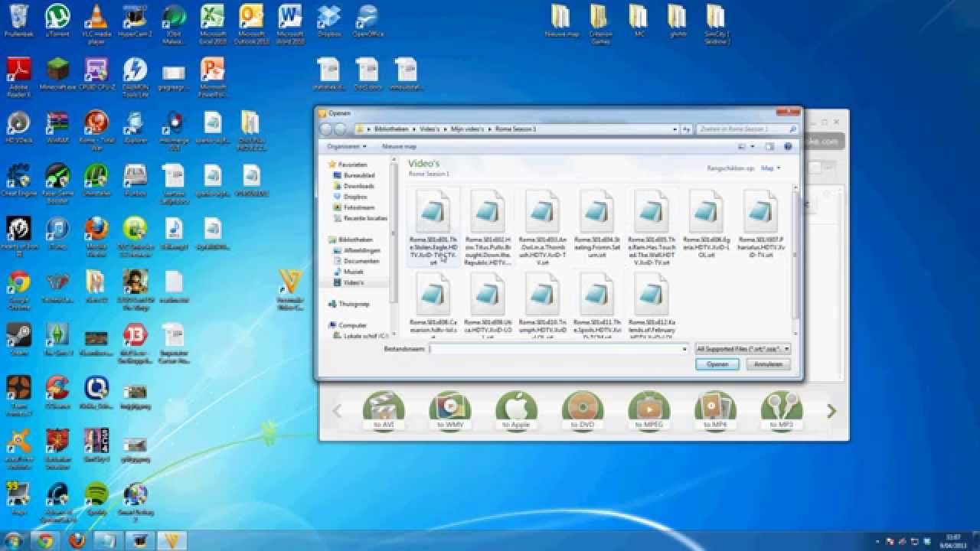Click the Openen button in dialog
Image resolution: width=980 pixels, height=551 pixels.
(717, 364)
